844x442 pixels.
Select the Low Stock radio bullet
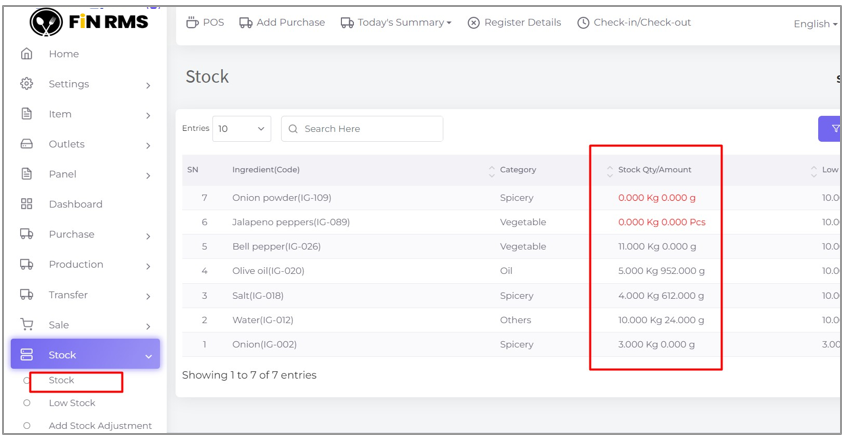pos(27,403)
